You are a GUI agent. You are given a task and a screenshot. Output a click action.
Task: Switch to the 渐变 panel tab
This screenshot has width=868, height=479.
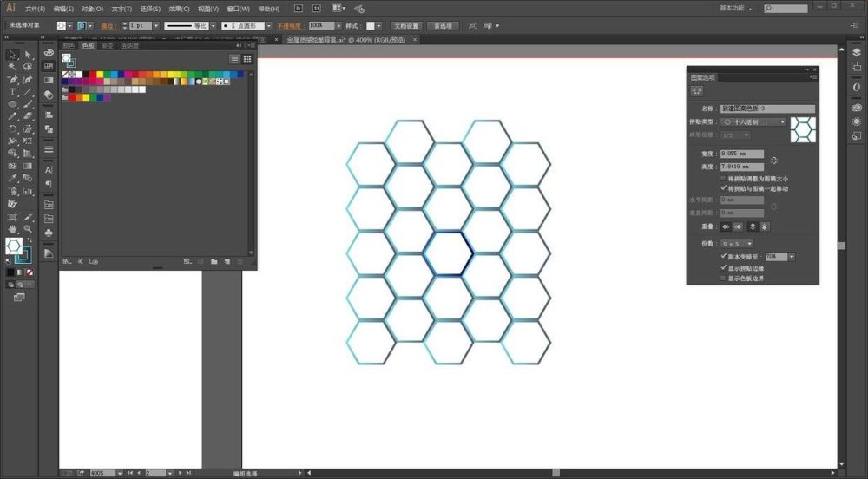107,46
